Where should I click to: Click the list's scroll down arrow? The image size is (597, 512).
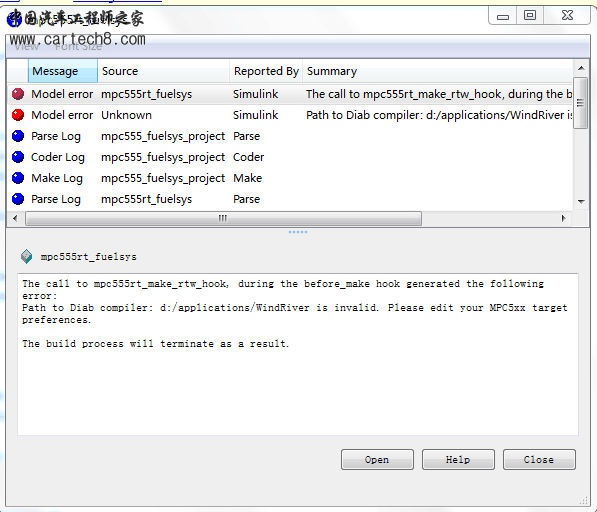(581, 201)
